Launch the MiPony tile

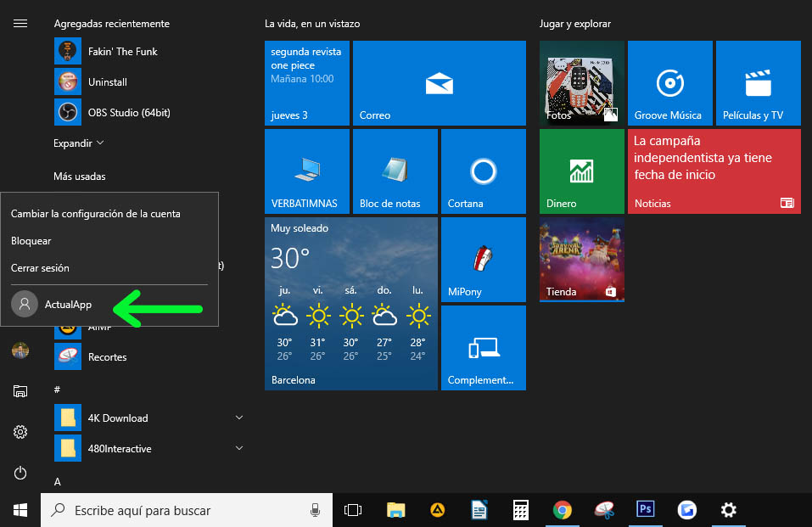coord(483,259)
